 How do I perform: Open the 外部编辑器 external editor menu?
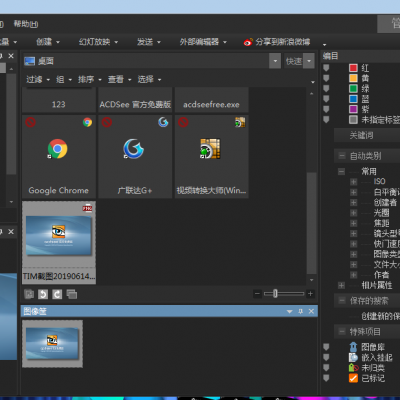(x=203, y=42)
